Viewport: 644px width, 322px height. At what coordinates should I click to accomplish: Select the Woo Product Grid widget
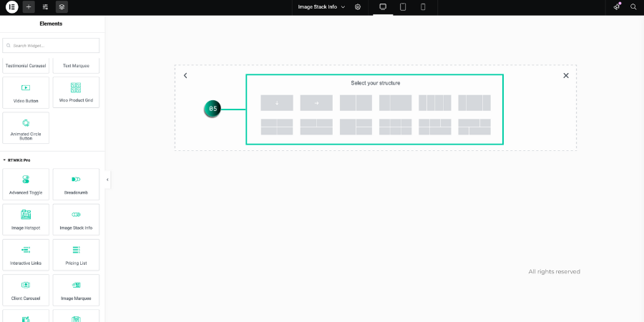click(x=76, y=92)
